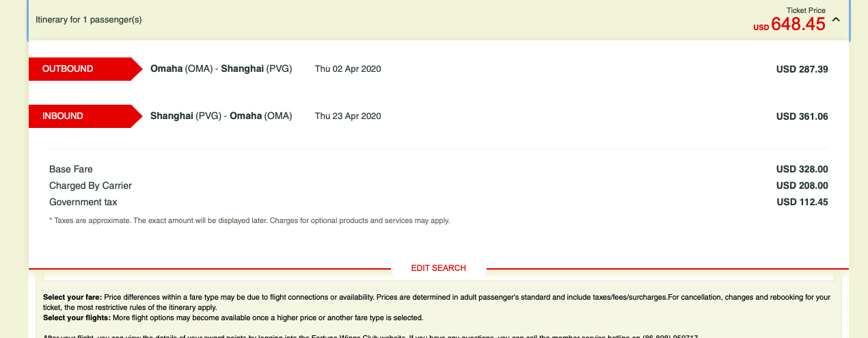Viewport: 868px width, 338px height.
Task: Click the USD 208.00 carrier charge amount
Action: 802,185
